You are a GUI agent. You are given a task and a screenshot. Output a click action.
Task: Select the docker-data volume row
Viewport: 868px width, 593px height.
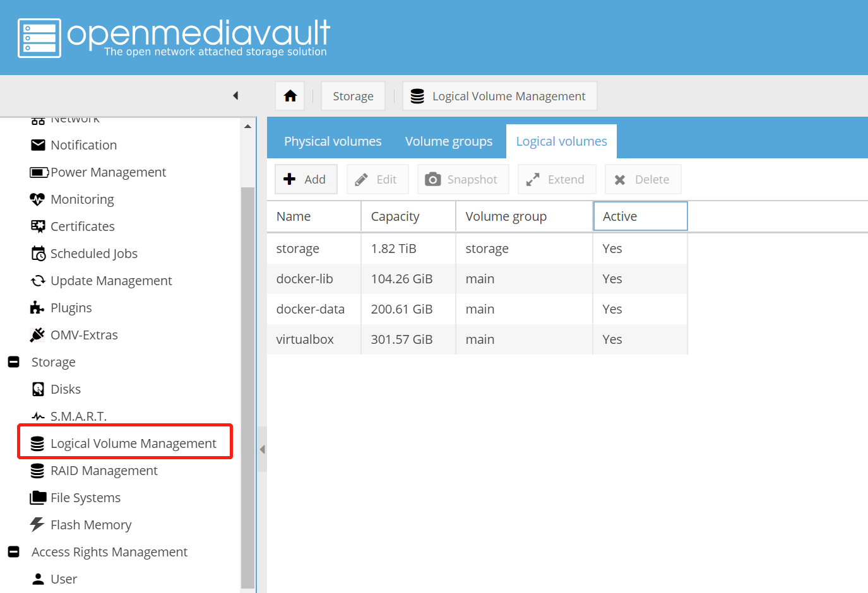click(477, 309)
